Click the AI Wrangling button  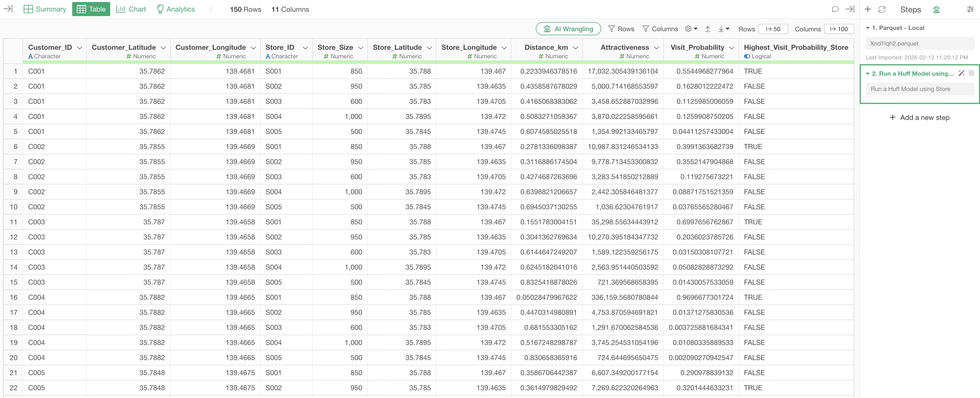(568, 29)
